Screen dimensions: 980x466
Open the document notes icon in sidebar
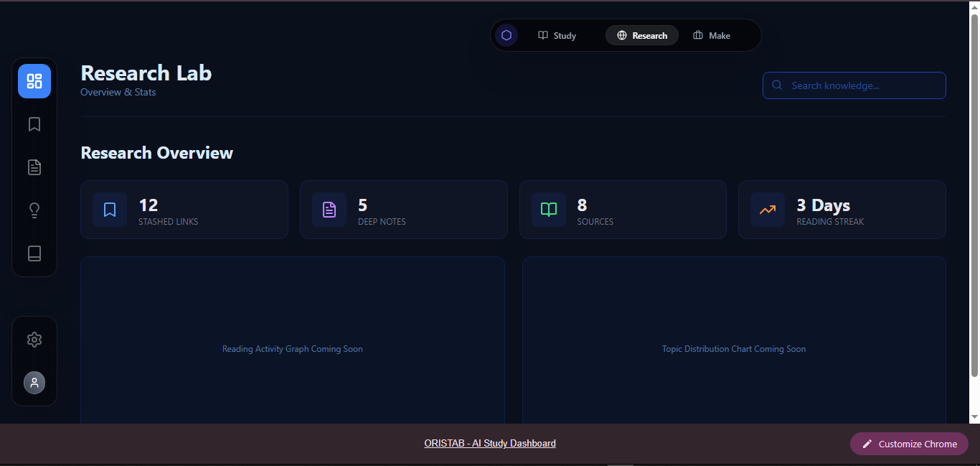34,167
